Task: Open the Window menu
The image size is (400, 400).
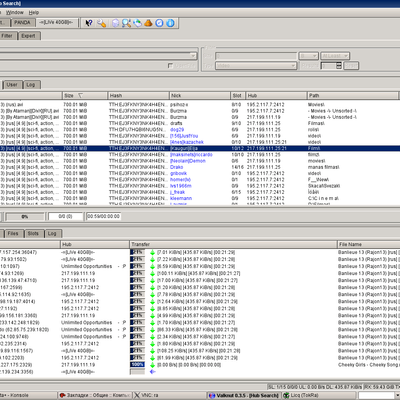Action: click(x=15, y=12)
